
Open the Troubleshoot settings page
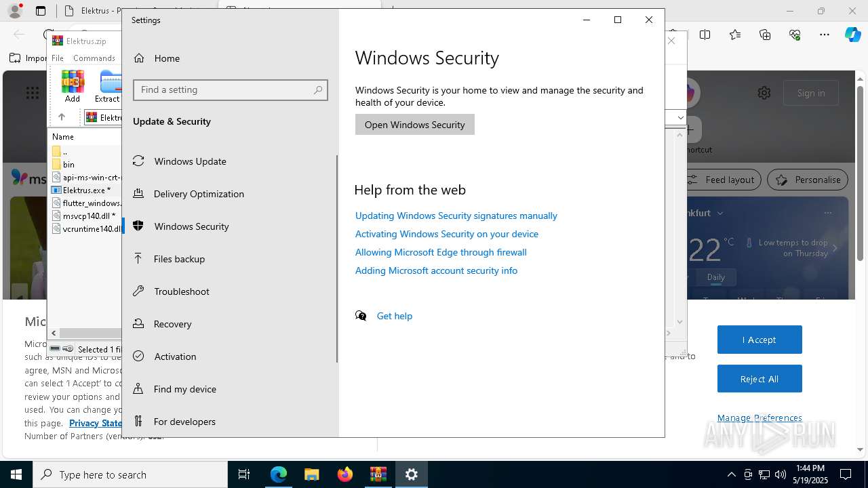pyautogui.click(x=231, y=291)
